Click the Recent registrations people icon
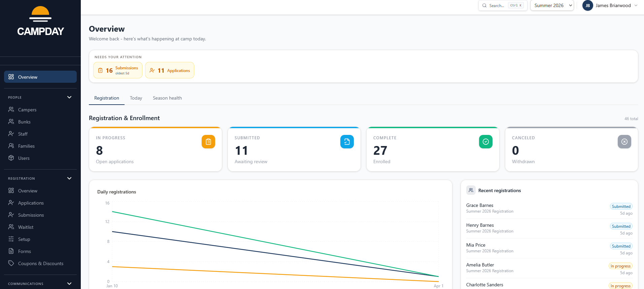Viewport: 644px width, 289px height. click(x=471, y=190)
